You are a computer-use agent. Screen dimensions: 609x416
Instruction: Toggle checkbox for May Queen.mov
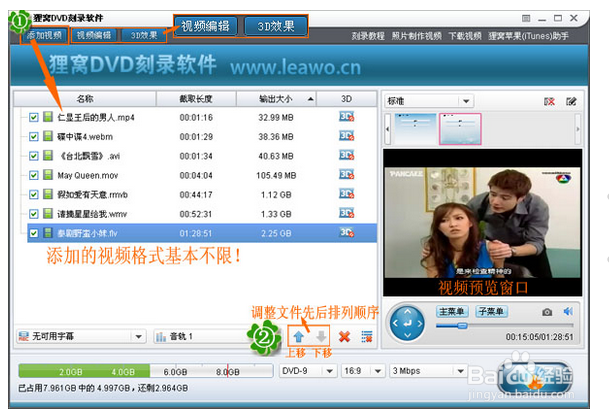pyautogui.click(x=34, y=175)
